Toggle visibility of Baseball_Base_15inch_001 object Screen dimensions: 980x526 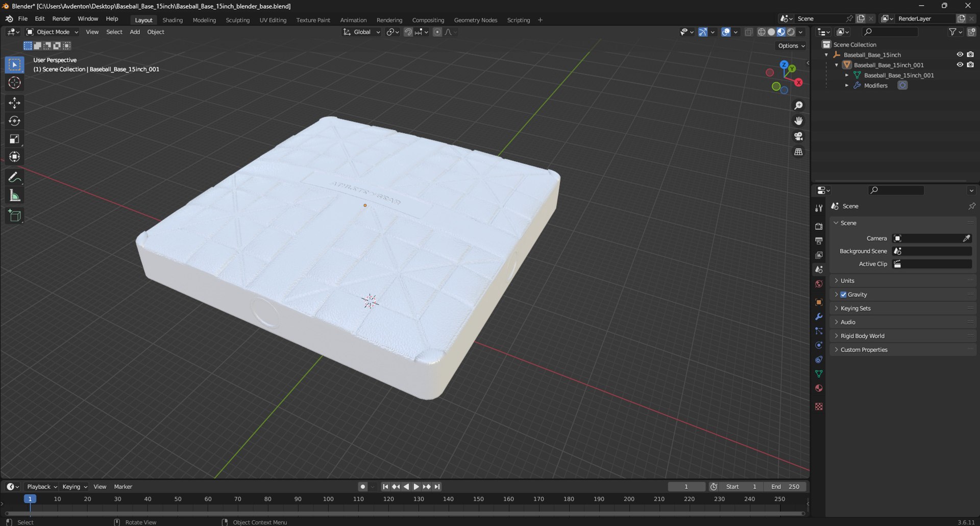point(960,65)
